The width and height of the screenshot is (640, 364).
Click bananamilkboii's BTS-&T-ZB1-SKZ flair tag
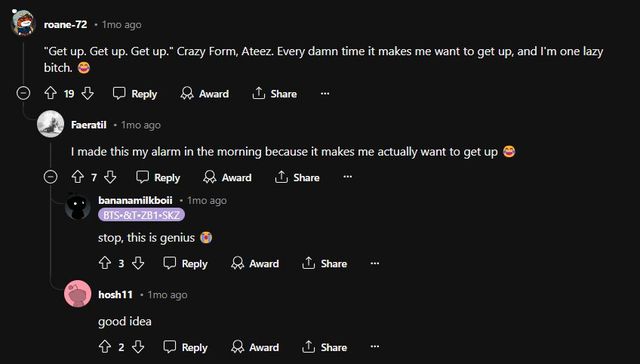(141, 215)
